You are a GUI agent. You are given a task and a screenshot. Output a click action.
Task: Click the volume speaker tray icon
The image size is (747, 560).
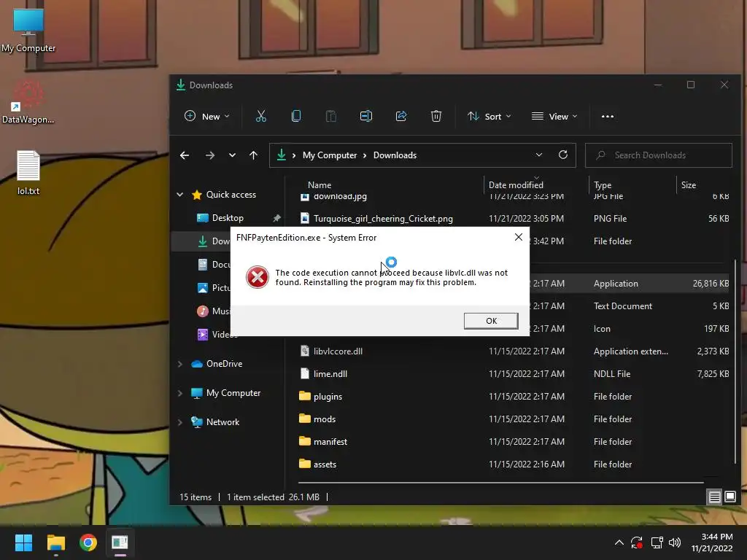click(x=675, y=542)
